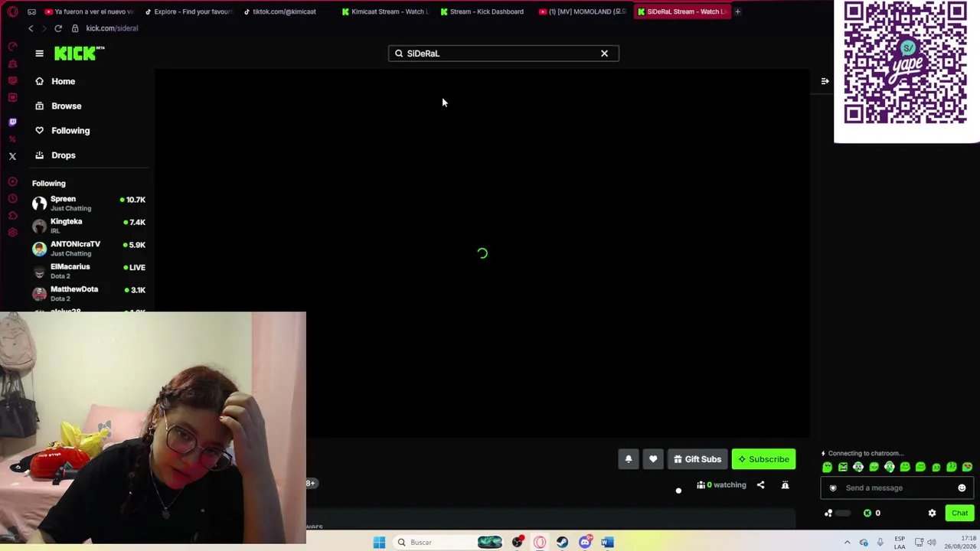Screen dimensions: 980x551
Task: Subscribe to the SiDeRaL channel
Action: pos(763,459)
